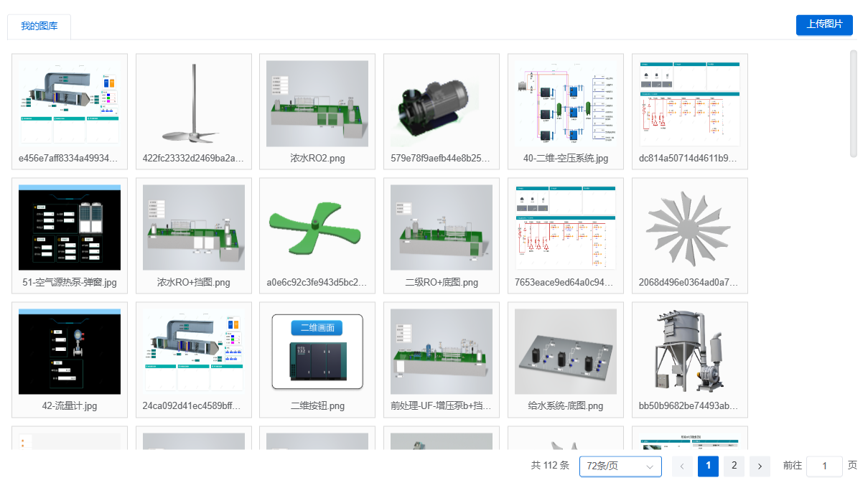Focus the 前往 page number input
The image size is (868, 493).
pyautogui.click(x=824, y=466)
